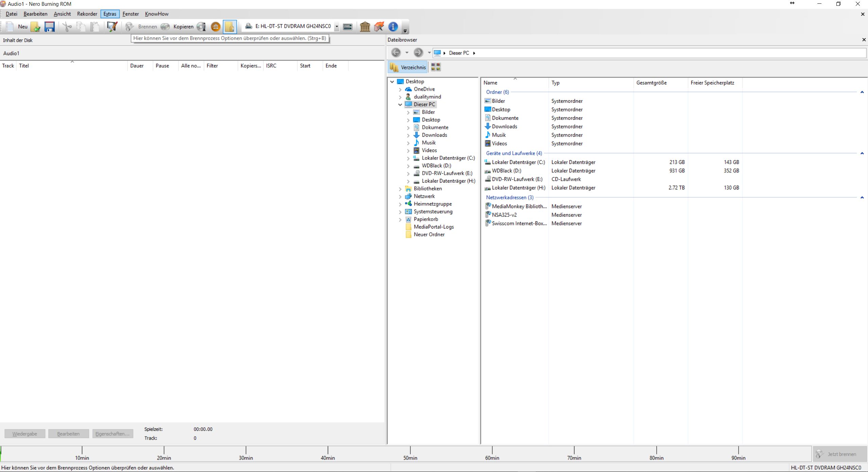Click the disc info icon

(201, 27)
